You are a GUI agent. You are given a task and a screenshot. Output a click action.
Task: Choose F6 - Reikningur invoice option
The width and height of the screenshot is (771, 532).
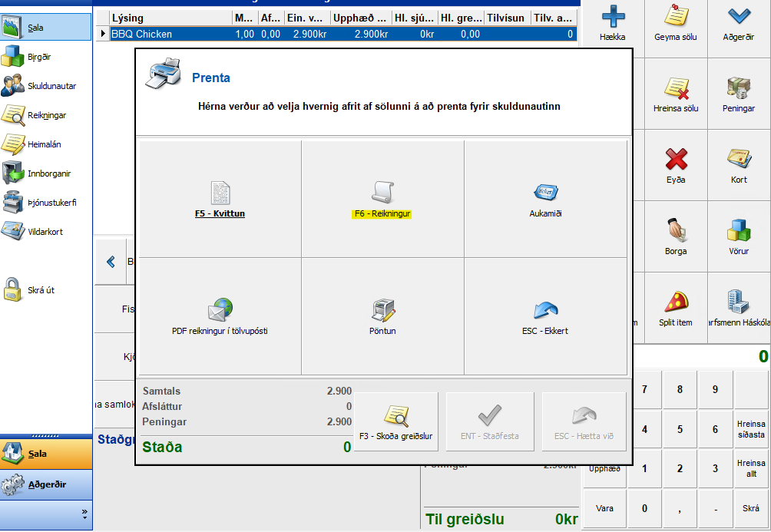click(x=382, y=199)
